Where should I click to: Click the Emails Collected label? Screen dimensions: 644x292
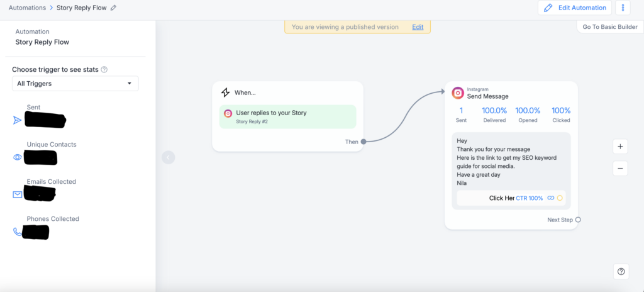coord(52,181)
